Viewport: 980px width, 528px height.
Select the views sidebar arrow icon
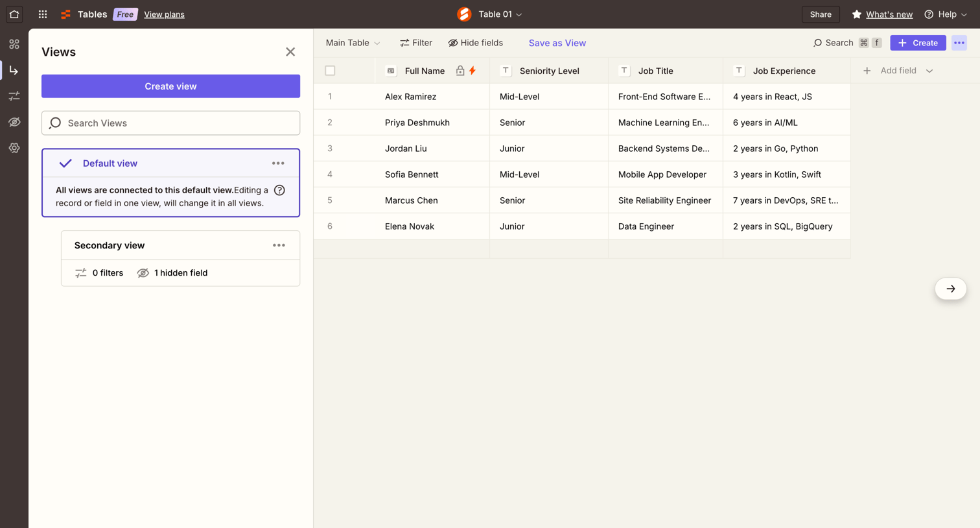(14, 70)
